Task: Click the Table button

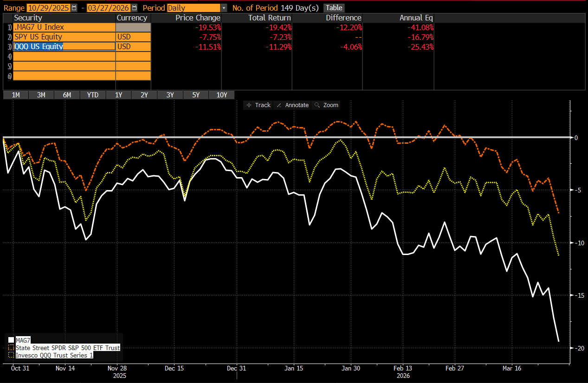Action: (x=334, y=8)
